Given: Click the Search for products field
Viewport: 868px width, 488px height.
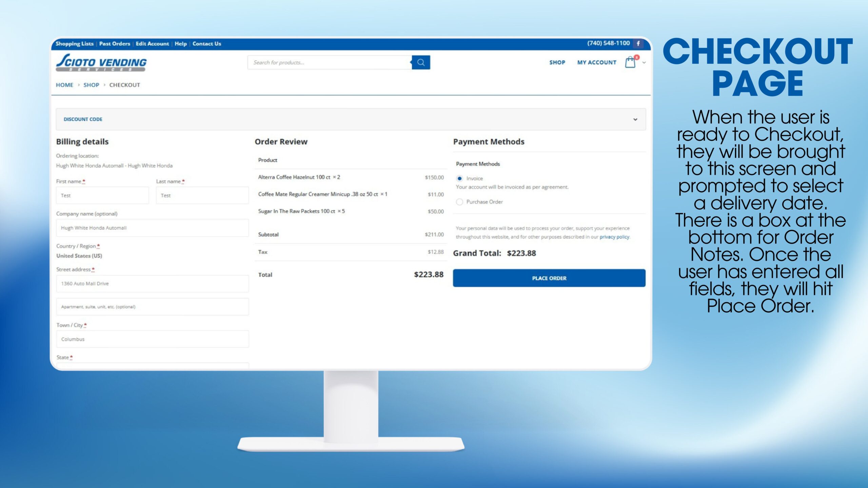Looking at the screenshot, I should (329, 62).
